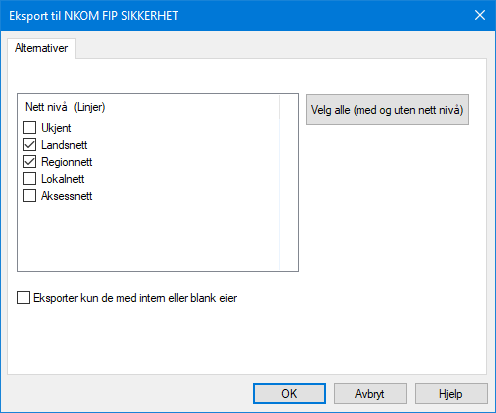Select the Alternativer tab
The width and height of the screenshot is (496, 413).
point(42,48)
